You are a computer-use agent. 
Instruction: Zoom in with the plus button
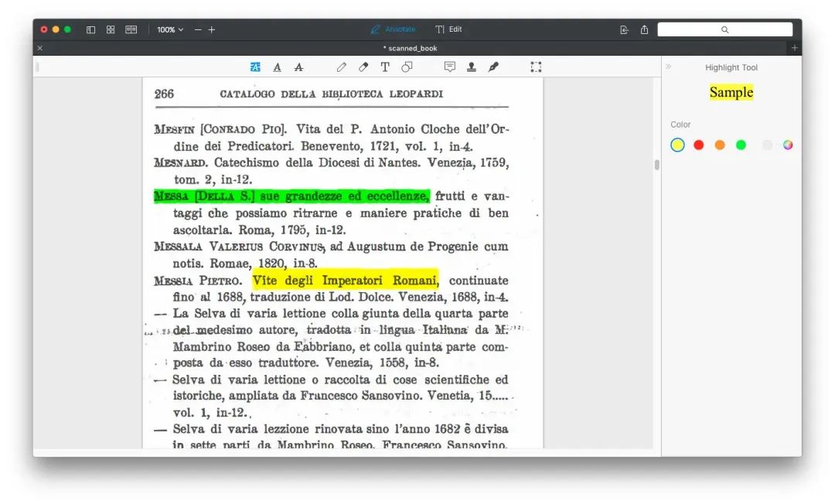pos(211,30)
